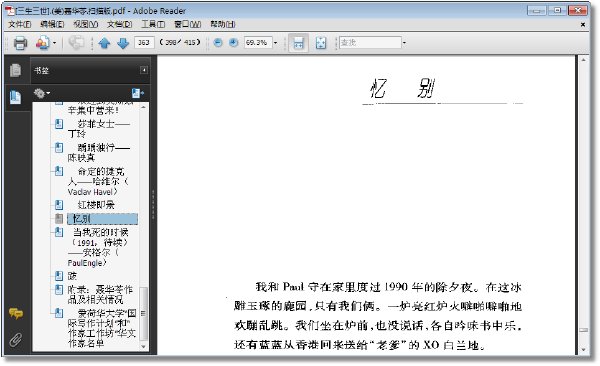The image size is (600, 366).
Task: Click the chapter title 忆别 on page
Action: (x=403, y=88)
